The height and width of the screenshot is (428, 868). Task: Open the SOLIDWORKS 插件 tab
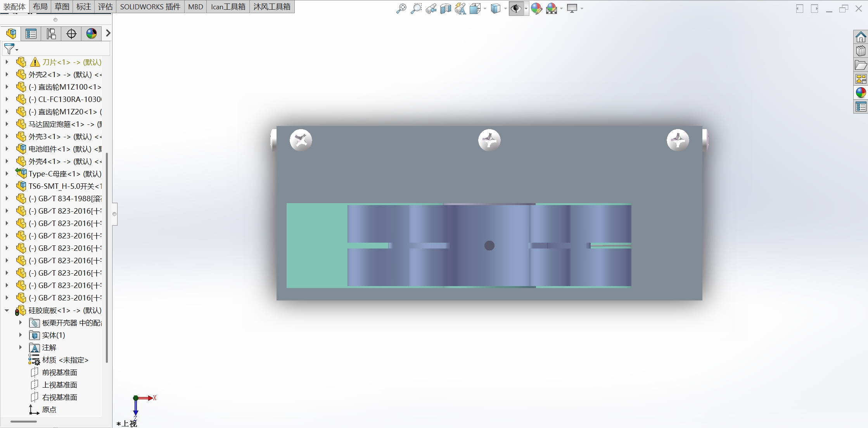point(150,7)
